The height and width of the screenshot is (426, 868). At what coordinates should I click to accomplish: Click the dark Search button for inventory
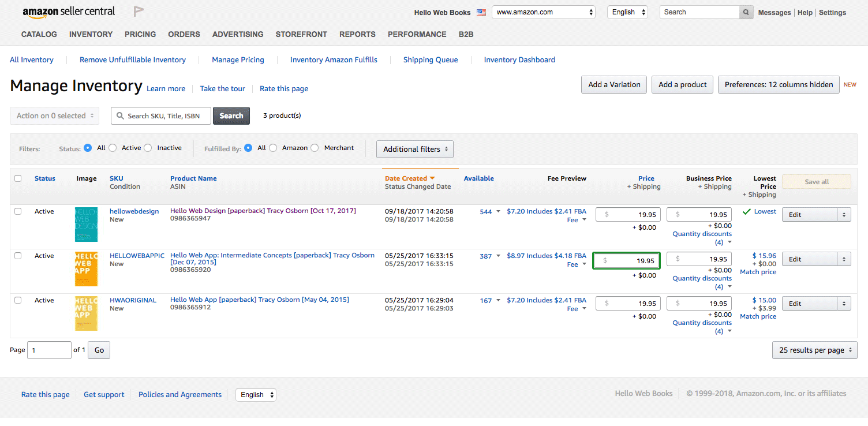click(x=231, y=115)
